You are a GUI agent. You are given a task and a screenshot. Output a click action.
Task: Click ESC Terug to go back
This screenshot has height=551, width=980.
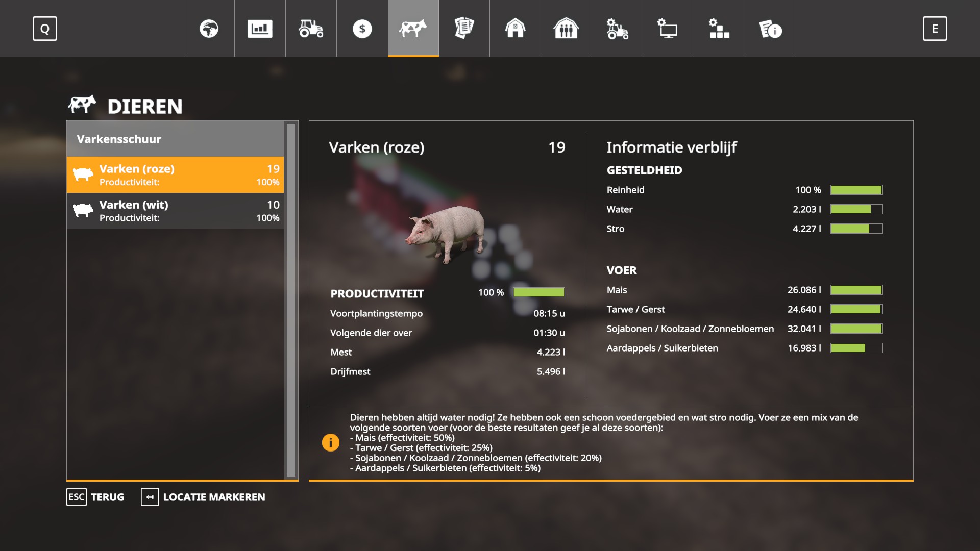click(x=95, y=497)
